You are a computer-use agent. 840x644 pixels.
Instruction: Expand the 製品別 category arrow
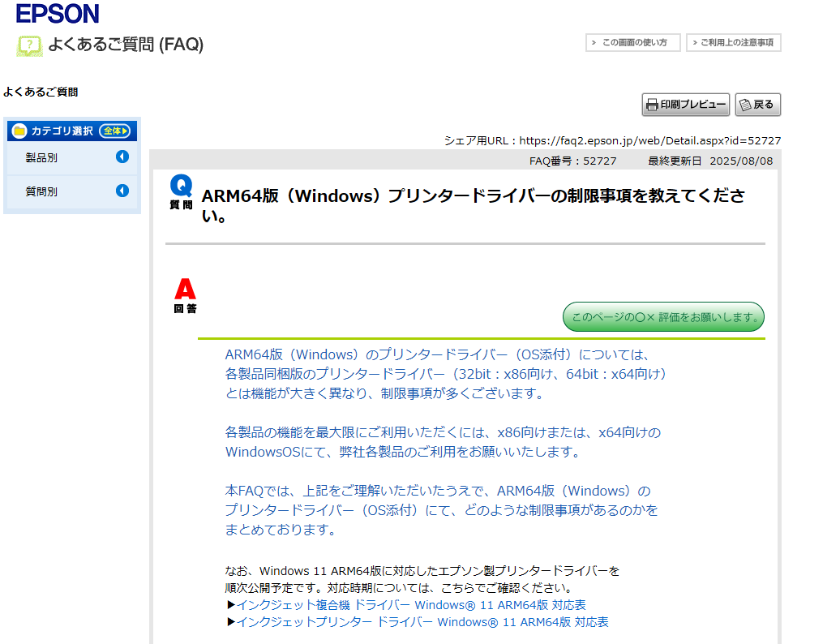click(122, 157)
